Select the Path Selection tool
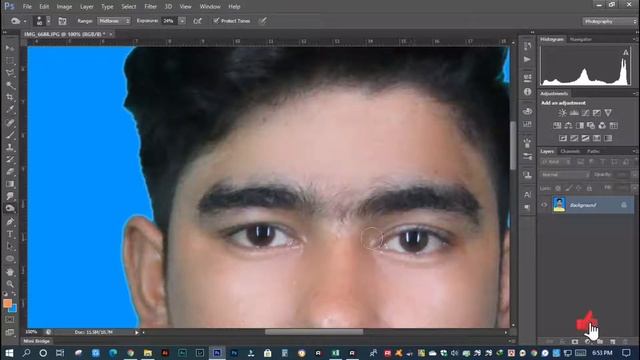The image size is (640, 360). coord(10,246)
